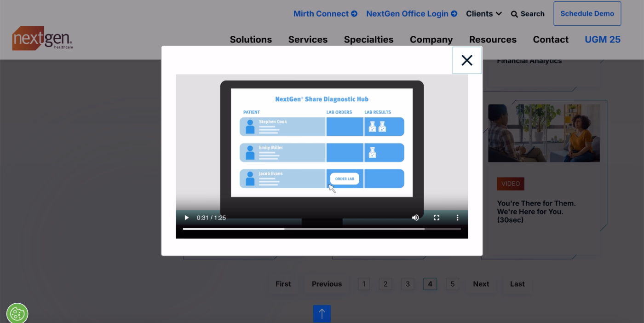The image size is (644, 323).
Task: Click the back-to-top arrow icon
Action: pos(322,313)
